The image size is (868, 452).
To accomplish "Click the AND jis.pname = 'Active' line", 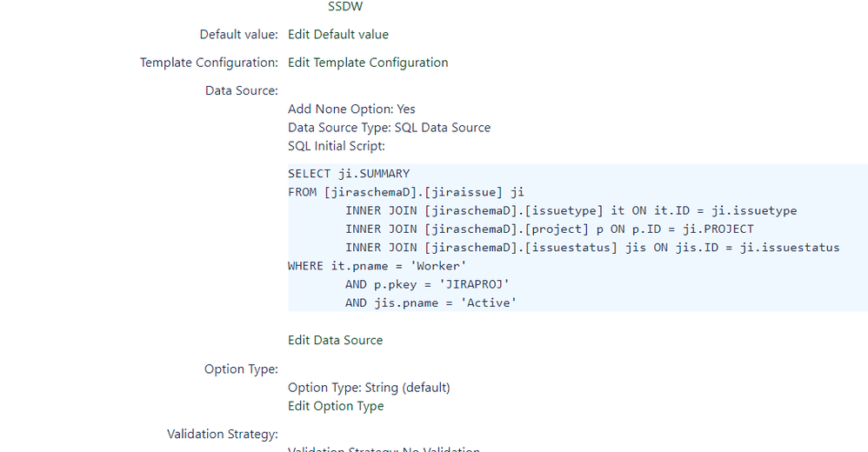I will (431, 302).
